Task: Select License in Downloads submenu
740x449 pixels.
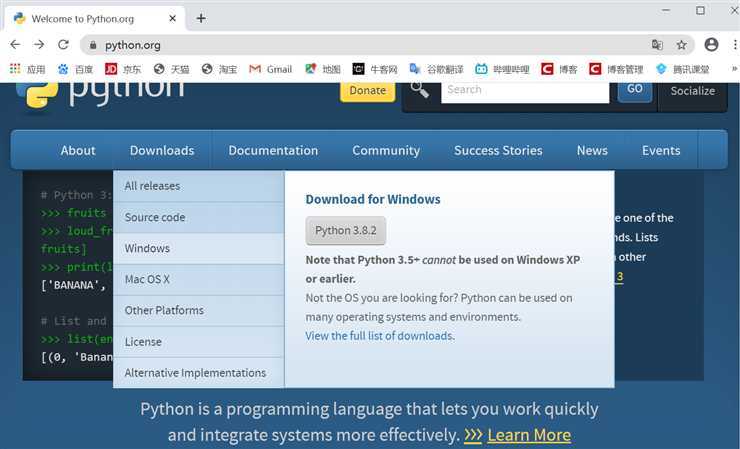Action: [x=199, y=342]
